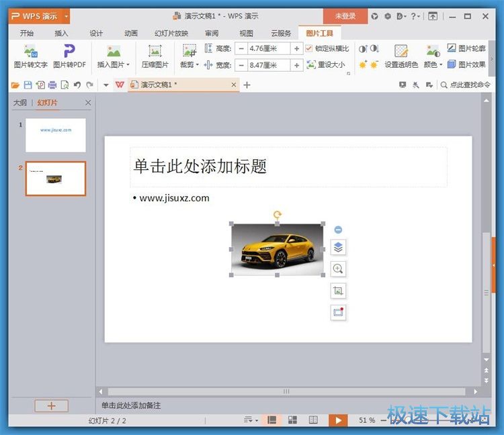This screenshot has width=504, height=435.
Task: Click the zoom magnifier icon beside the image
Action: click(x=338, y=269)
